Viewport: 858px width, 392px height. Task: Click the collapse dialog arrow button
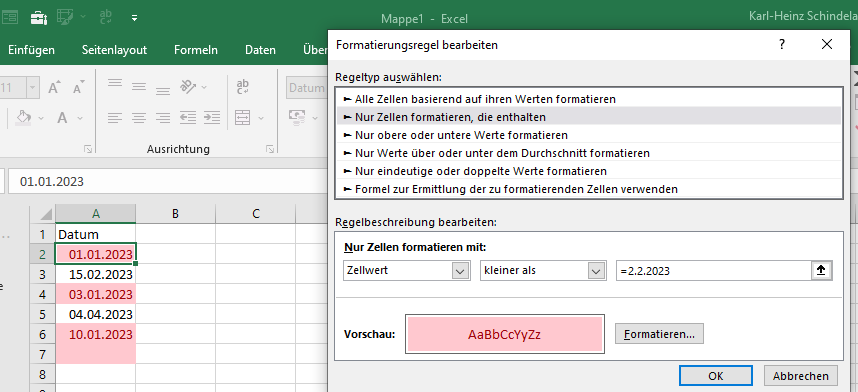point(821,270)
